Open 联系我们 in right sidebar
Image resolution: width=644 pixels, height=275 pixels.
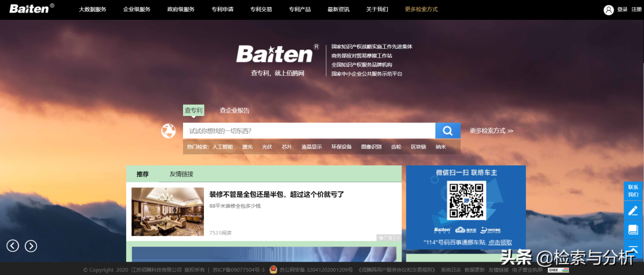(x=633, y=191)
